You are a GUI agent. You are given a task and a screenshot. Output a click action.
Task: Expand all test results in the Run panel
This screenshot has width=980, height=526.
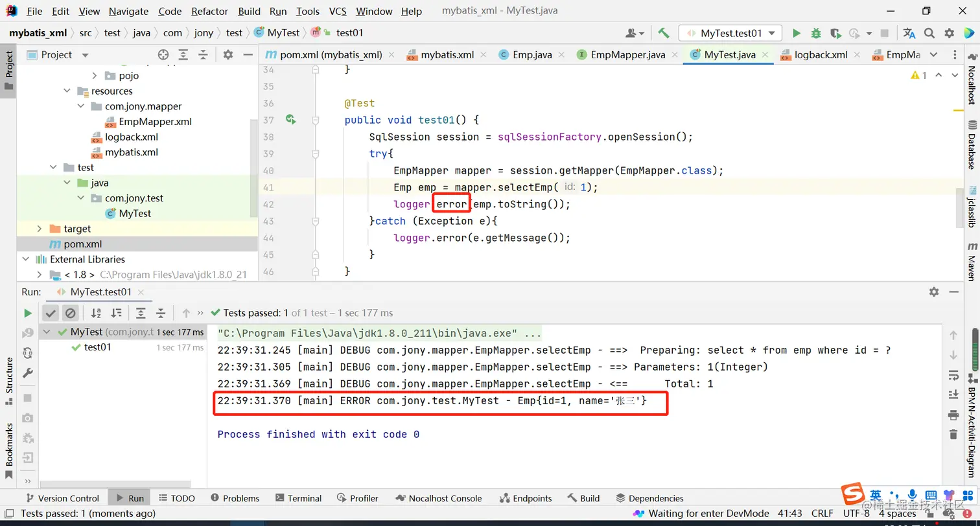point(141,313)
